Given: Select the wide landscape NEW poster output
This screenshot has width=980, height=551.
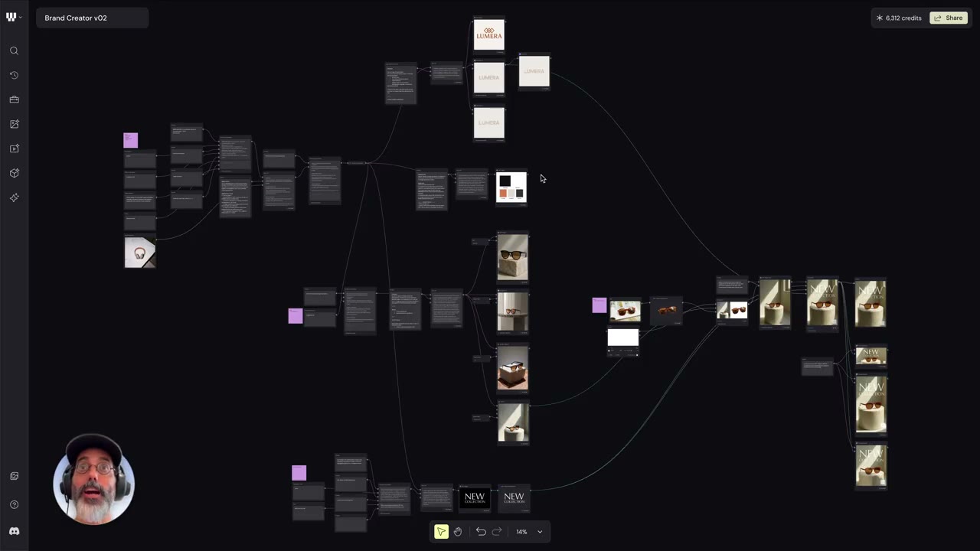Looking at the screenshot, I should coord(871,355).
